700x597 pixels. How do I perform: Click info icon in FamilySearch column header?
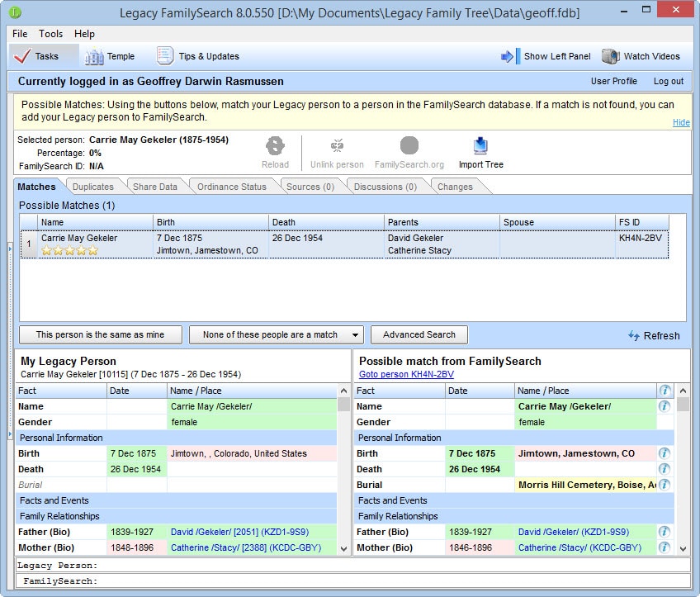coord(665,391)
